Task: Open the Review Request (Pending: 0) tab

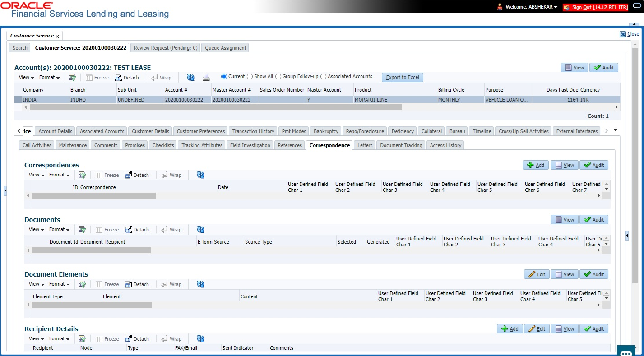Action: click(166, 48)
